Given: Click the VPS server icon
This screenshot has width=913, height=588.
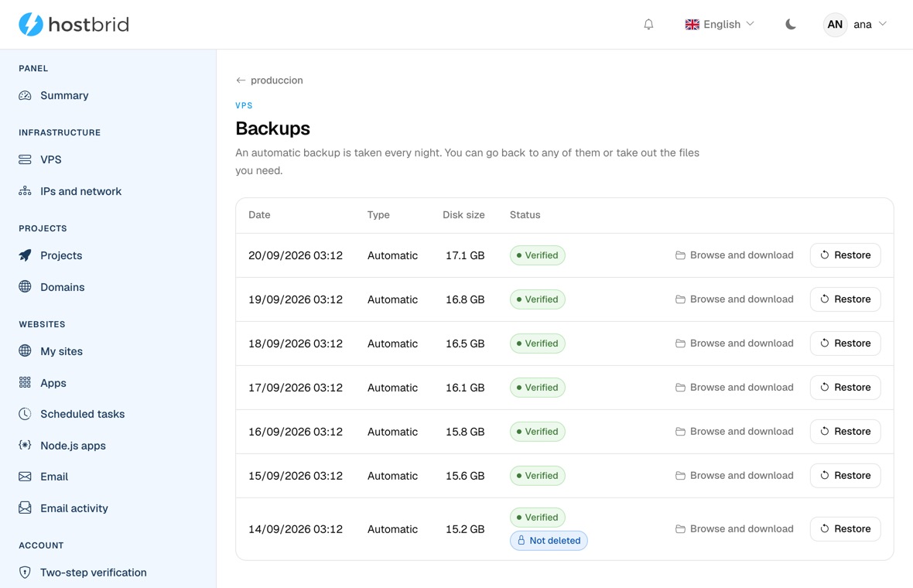Looking at the screenshot, I should click(25, 159).
